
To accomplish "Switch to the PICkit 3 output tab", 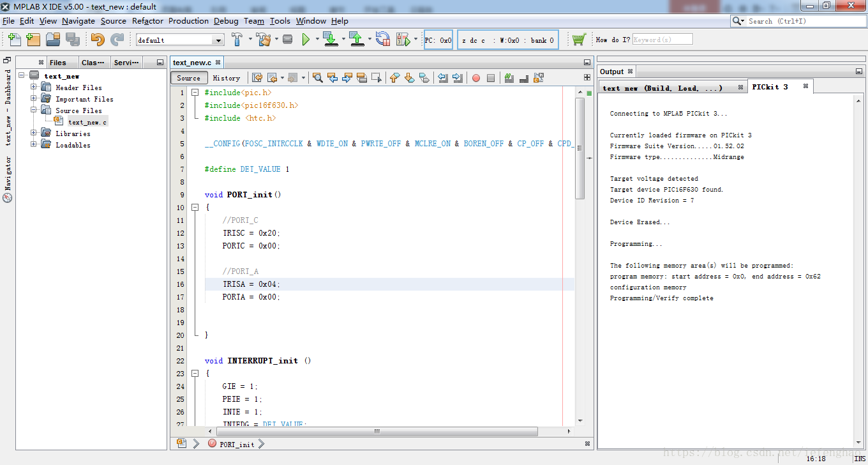I will click(x=770, y=87).
